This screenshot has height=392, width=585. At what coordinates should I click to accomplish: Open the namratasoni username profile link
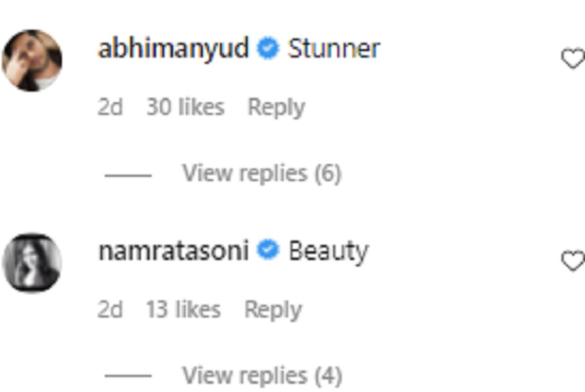pos(174,251)
